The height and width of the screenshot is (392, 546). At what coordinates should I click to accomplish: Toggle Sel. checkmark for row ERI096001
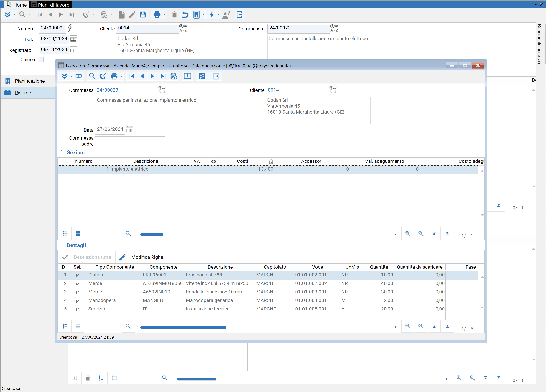[78, 275]
